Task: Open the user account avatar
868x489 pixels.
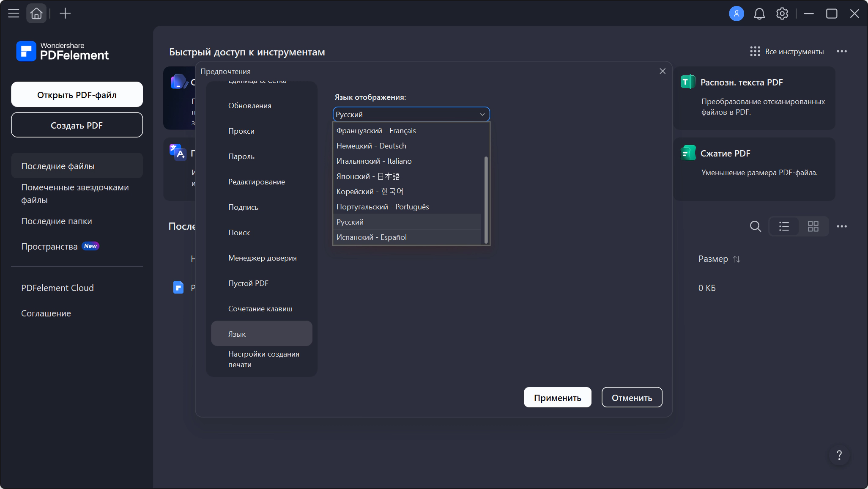Action: (x=737, y=14)
